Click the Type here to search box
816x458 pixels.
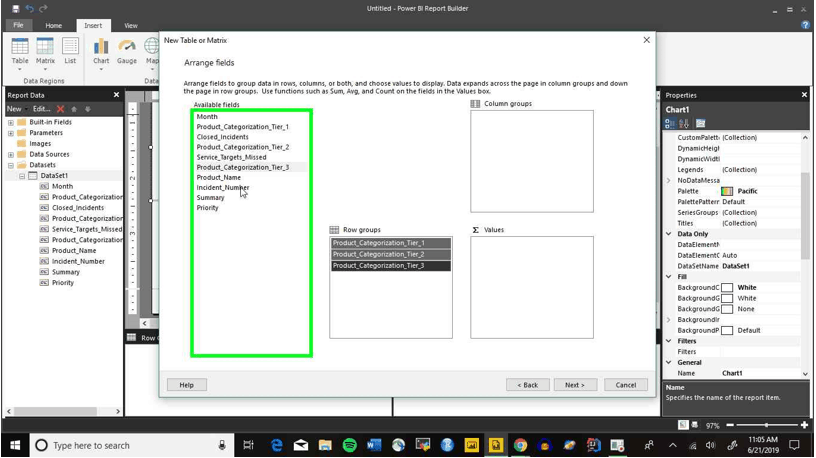pyautogui.click(x=133, y=446)
